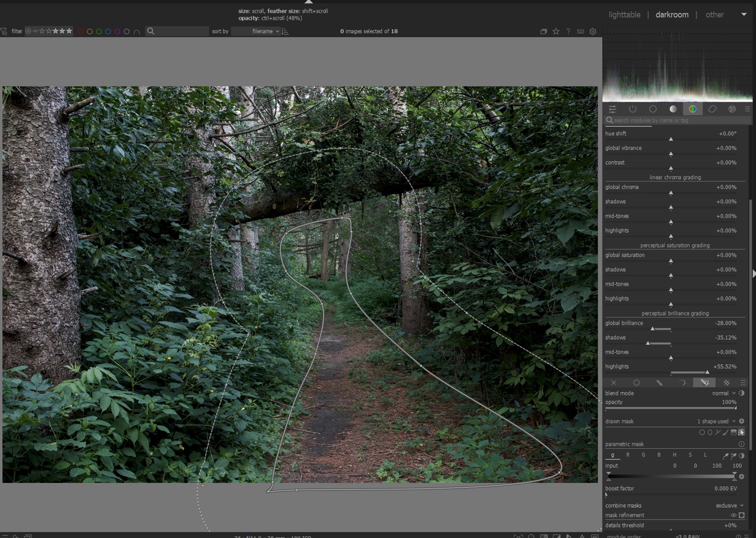Turn off blending with the X icon
756x538 pixels.
coord(613,382)
